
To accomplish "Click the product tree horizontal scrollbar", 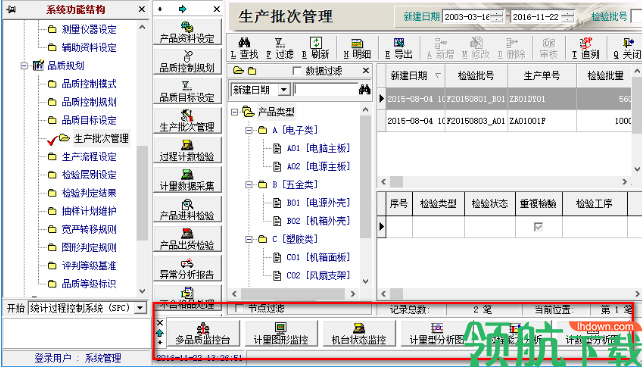I will pyautogui.click(x=294, y=294).
